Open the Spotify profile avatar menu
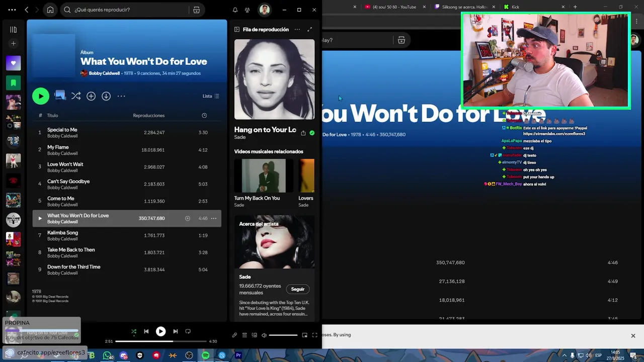This screenshot has width=644, height=362. [x=264, y=10]
